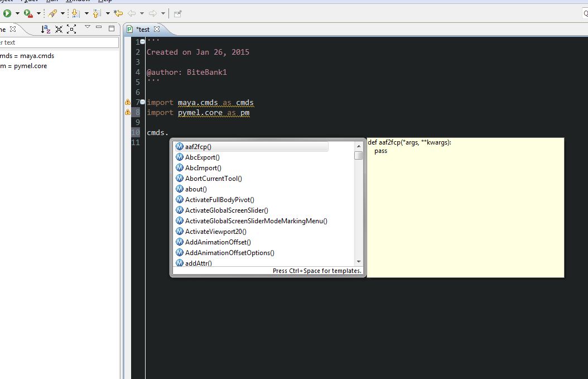Click the green Run button

pyautogui.click(x=7, y=13)
